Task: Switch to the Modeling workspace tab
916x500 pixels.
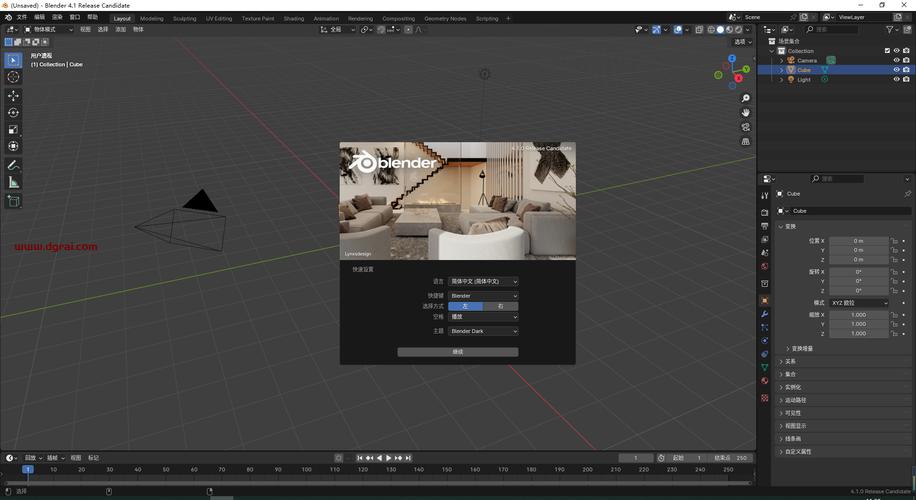Action: (152, 19)
